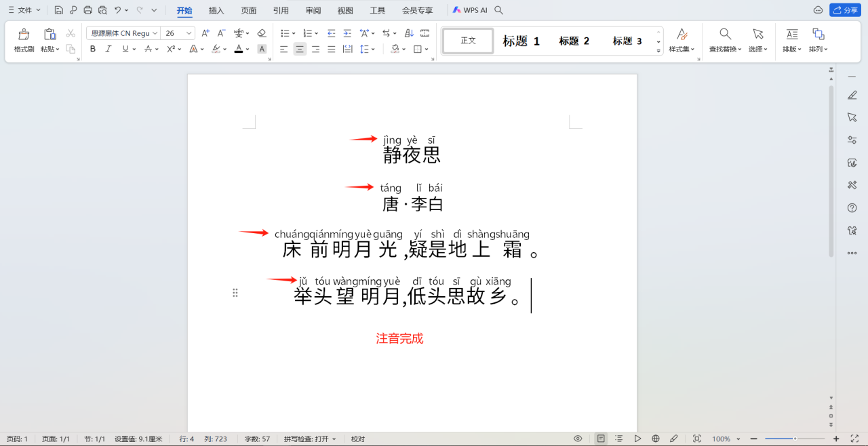Click the Print icon
868x446 pixels.
[87, 10]
